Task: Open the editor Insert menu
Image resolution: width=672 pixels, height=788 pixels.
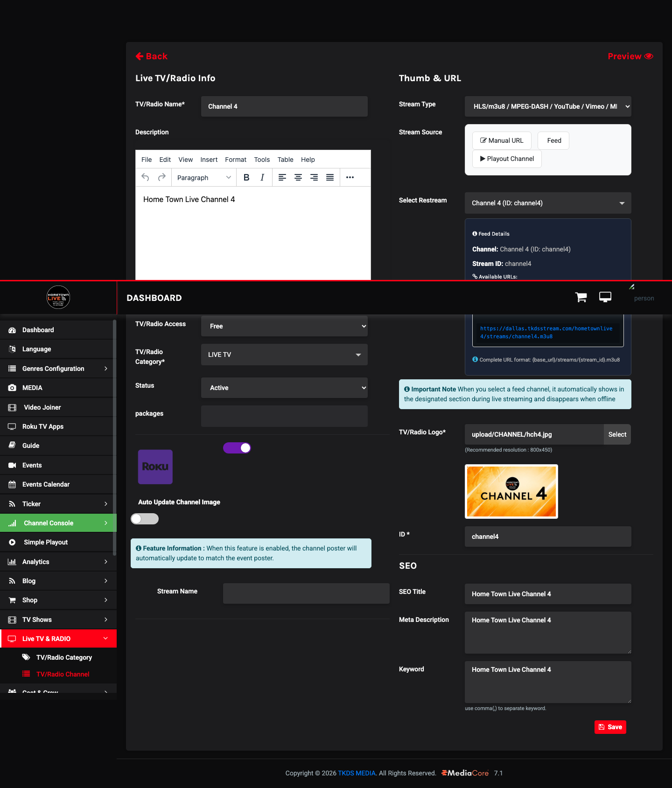Action: tap(209, 160)
